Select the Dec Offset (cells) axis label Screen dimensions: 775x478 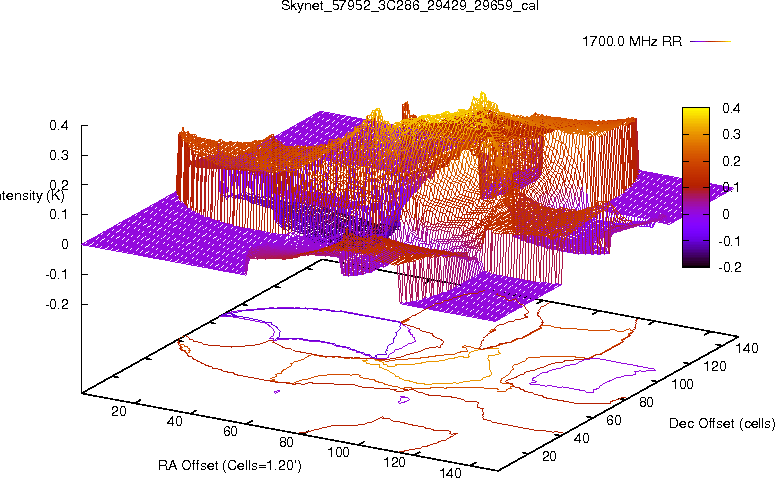[x=722, y=423]
